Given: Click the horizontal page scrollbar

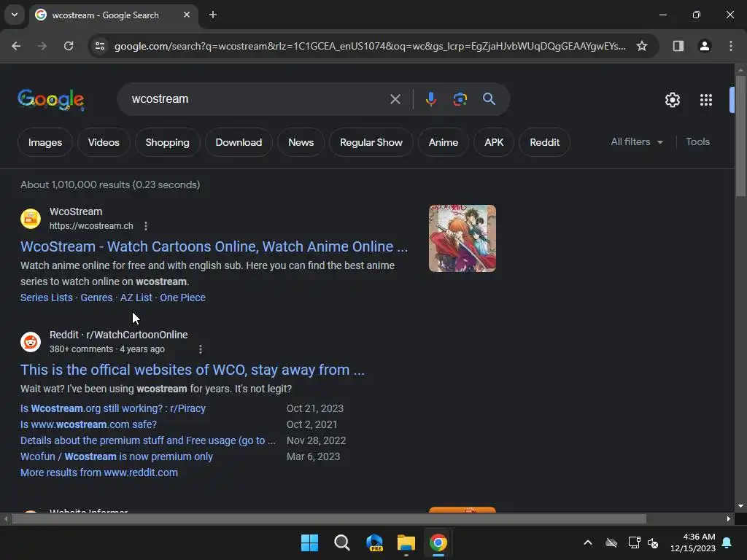Looking at the screenshot, I should 329,518.
